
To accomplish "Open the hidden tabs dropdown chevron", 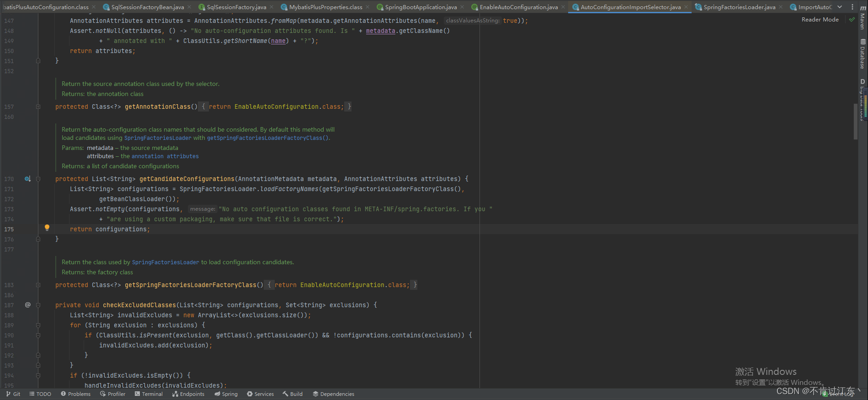I will [x=840, y=7].
